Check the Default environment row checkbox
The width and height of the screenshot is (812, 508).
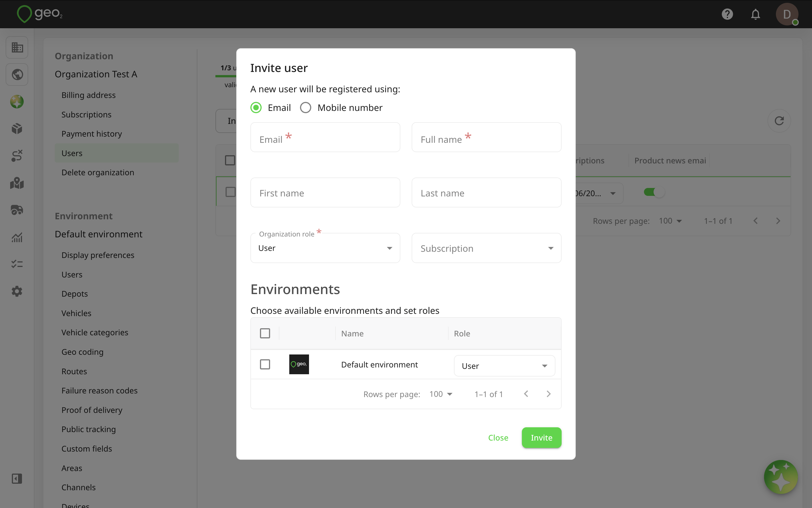click(x=265, y=364)
